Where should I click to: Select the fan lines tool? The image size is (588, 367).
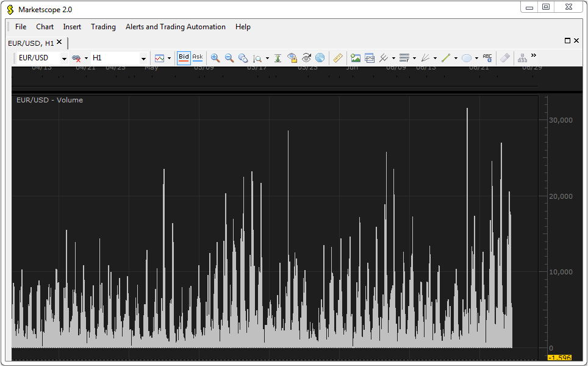click(425, 58)
